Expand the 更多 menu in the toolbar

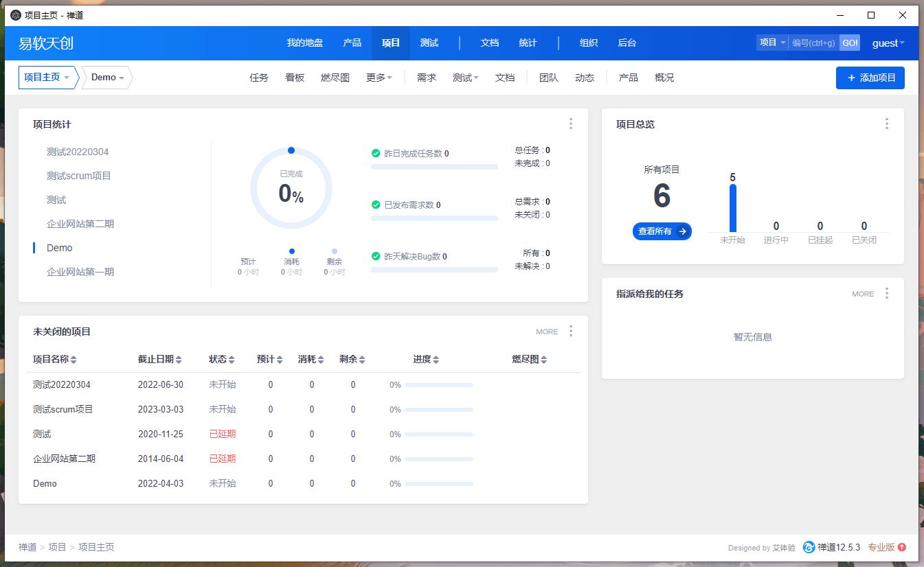(379, 78)
